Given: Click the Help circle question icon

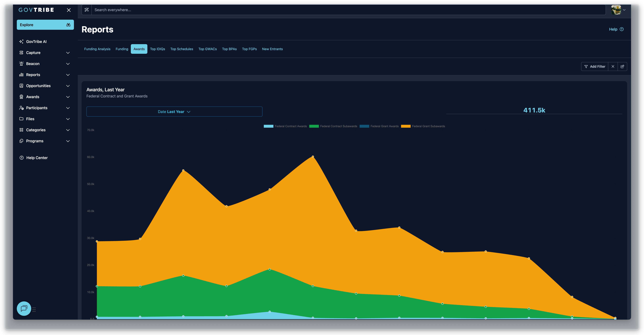Looking at the screenshot, I should tap(622, 29).
